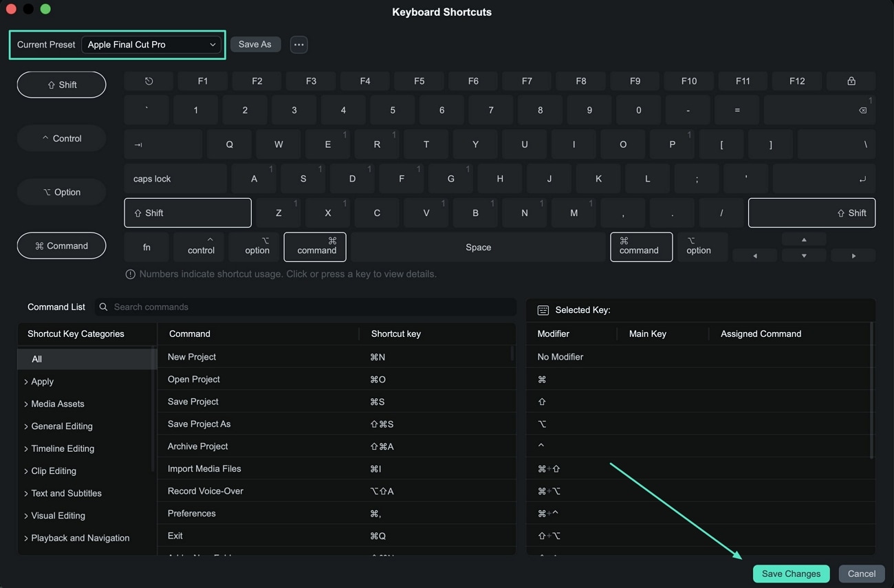Screen dimensions: 894x588
Task: Click the left command key on the virtual keyboard
Action: [x=315, y=247]
